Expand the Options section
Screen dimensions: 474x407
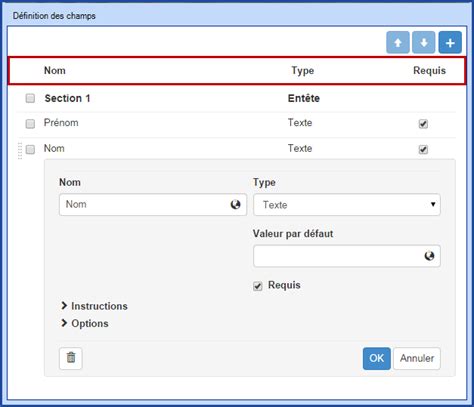point(85,323)
